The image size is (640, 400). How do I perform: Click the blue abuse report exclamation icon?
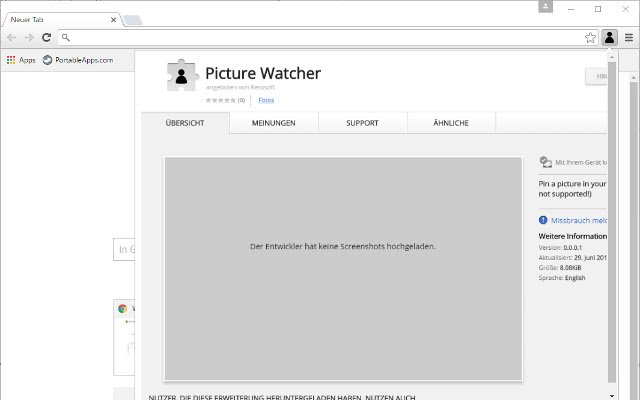click(x=543, y=220)
